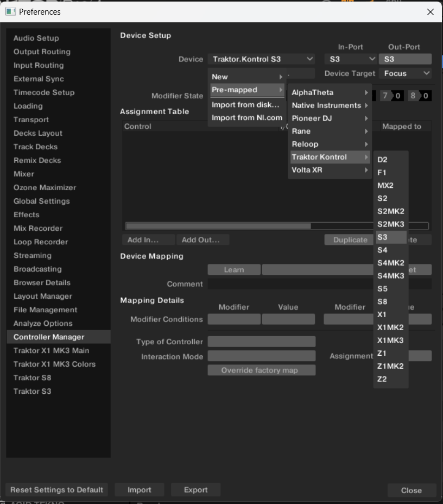Click the Duplicate button
The width and height of the screenshot is (443, 504).
coord(350,240)
